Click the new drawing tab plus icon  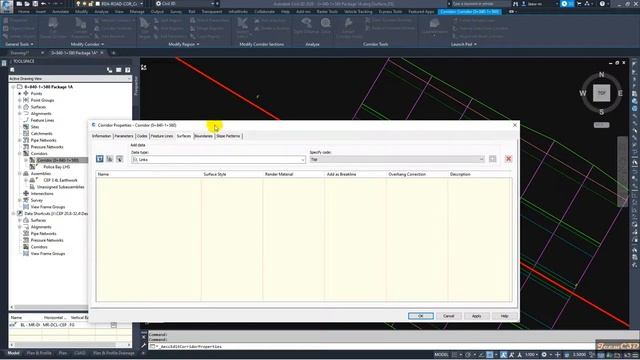click(113, 53)
